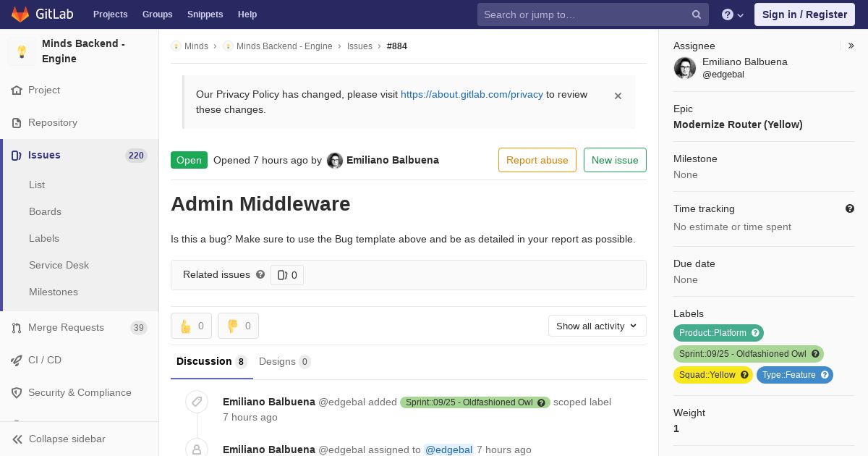868x456 pixels.
Task: Click the help icon on Squad::Yellow label
Action: click(744, 375)
